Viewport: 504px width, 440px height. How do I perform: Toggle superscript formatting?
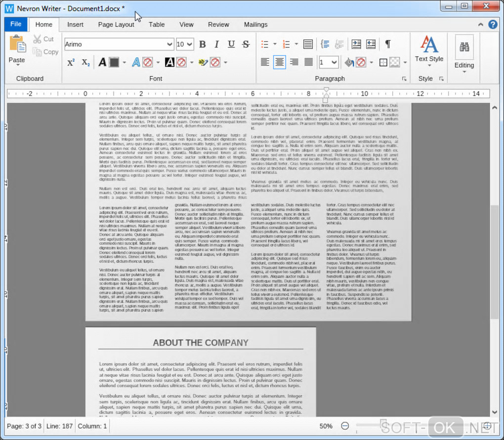(71, 62)
